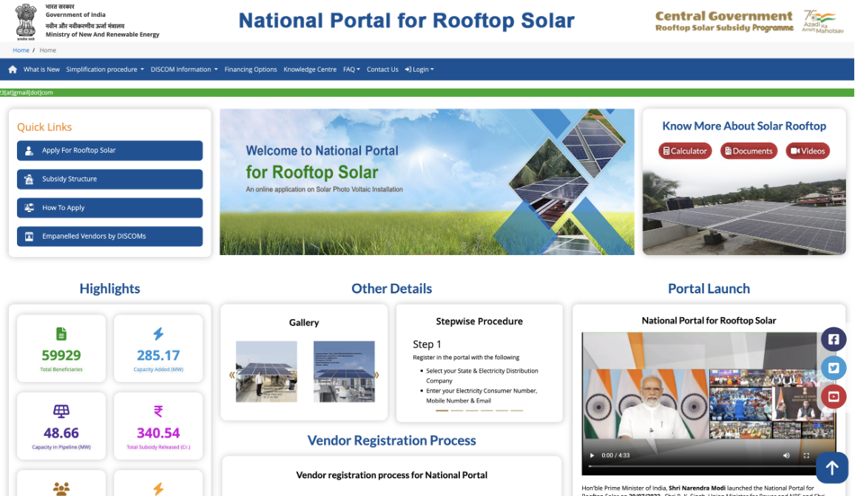Expand DISCOM Information dropdown

[x=183, y=69]
